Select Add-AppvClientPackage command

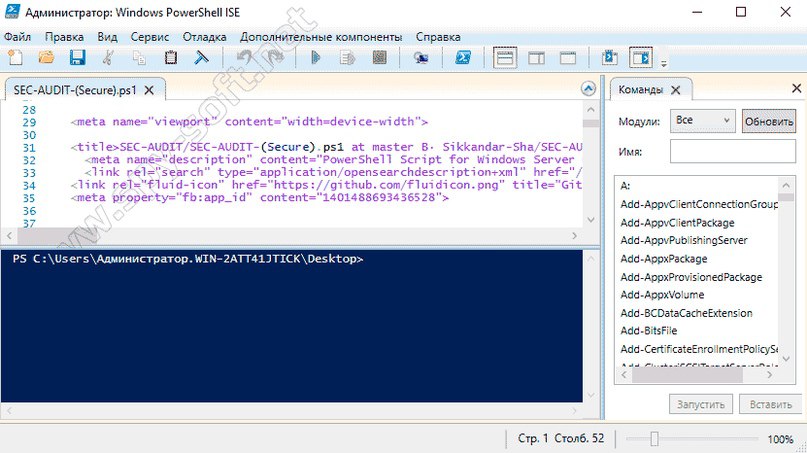(677, 223)
